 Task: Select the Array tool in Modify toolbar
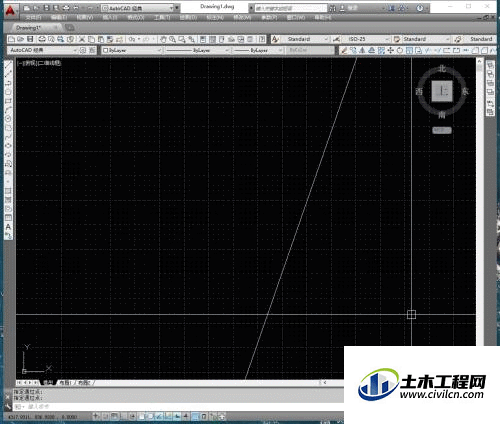(381, 50)
